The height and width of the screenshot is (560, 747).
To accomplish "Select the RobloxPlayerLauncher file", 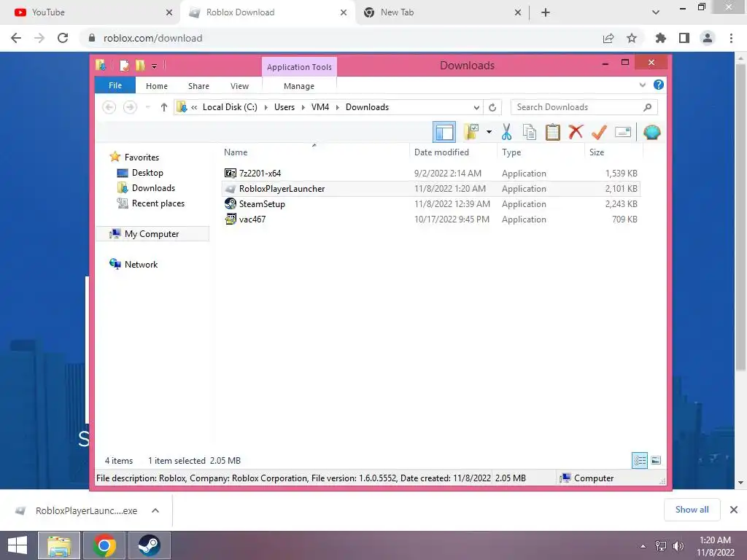I will pyautogui.click(x=431, y=189).
